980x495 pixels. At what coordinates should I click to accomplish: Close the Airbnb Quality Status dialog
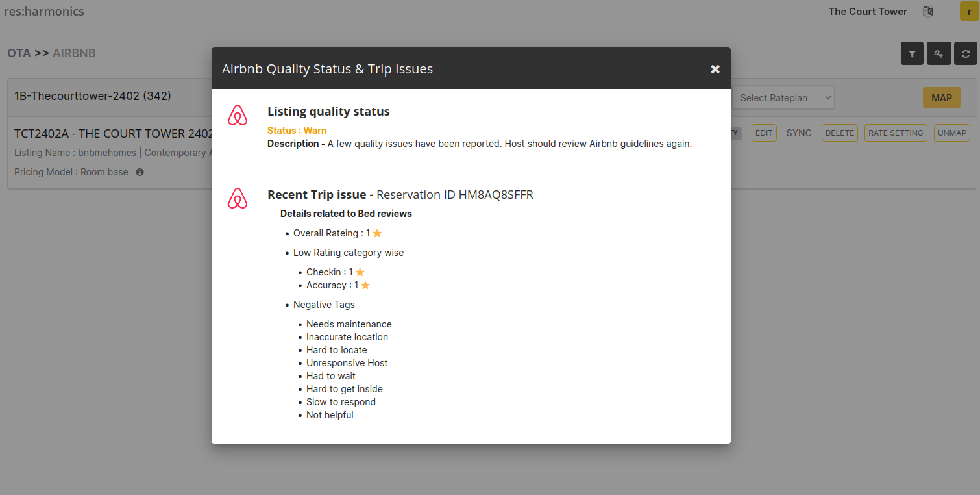pos(715,69)
